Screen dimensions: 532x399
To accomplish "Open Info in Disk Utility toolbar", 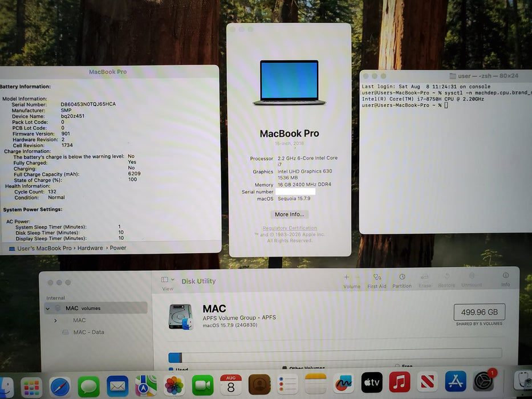I will tap(506, 279).
